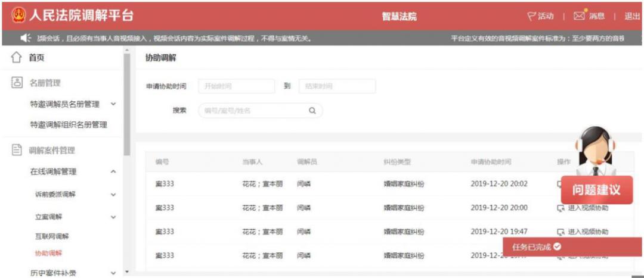Collapse 在线调解管理 section
The width and height of the screenshot is (644, 278).
click(x=113, y=172)
